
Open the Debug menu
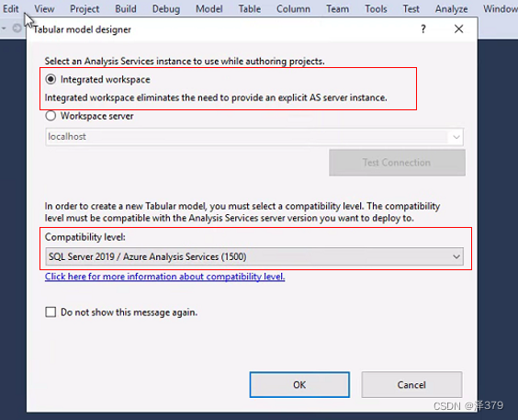(x=166, y=8)
